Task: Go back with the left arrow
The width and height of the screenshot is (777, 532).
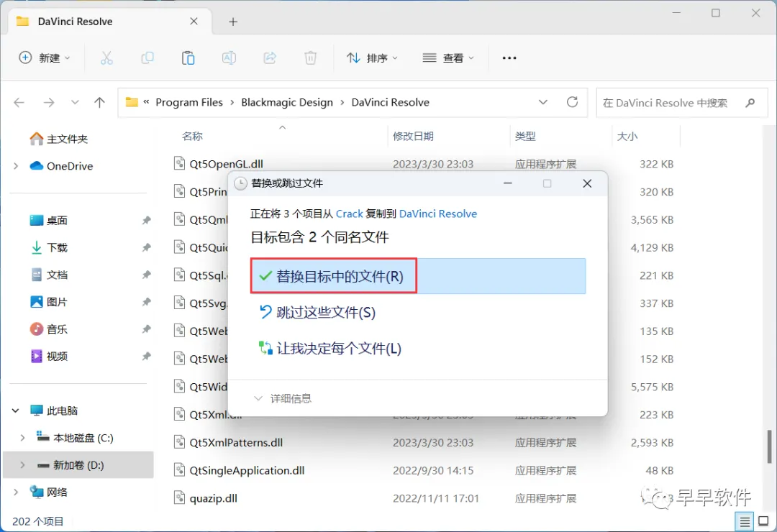Action: (x=19, y=103)
